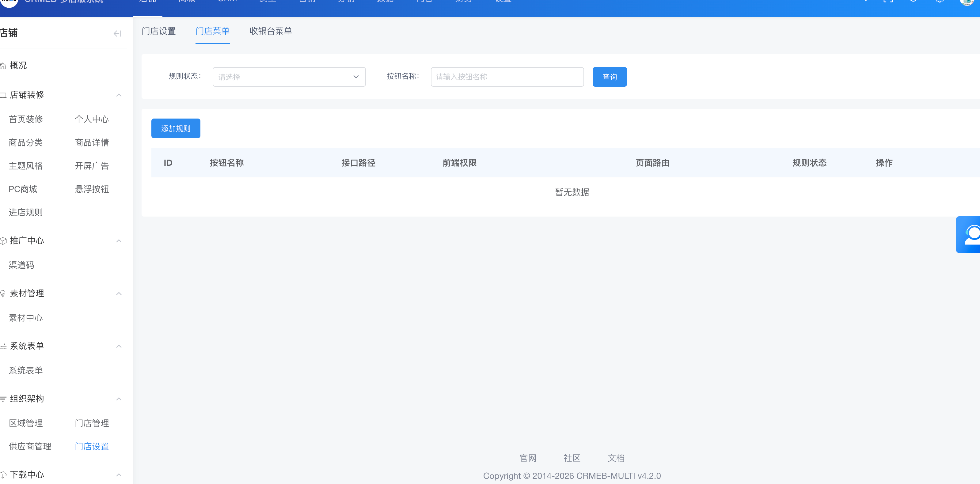
Task: Open 素材中心 in sidebar
Action: click(26, 318)
